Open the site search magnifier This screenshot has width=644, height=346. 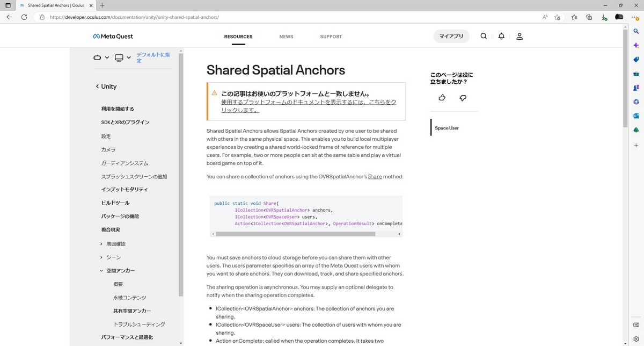coord(484,36)
